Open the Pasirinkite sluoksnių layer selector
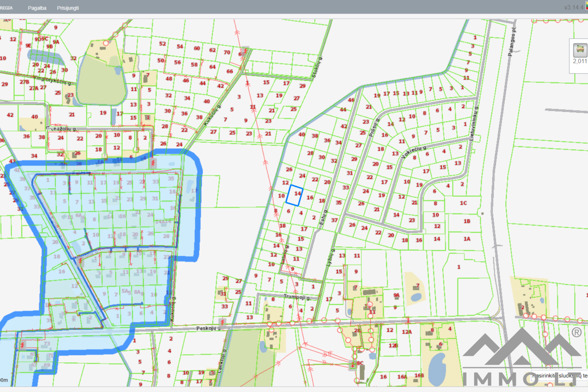Image resolution: width=588 pixels, height=392 pixels. tap(560, 376)
